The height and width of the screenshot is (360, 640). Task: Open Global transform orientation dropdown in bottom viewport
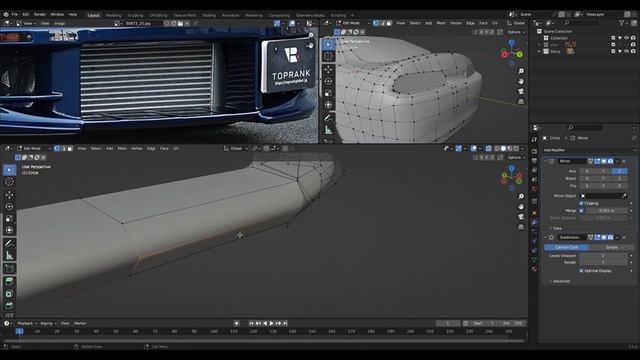click(x=236, y=149)
